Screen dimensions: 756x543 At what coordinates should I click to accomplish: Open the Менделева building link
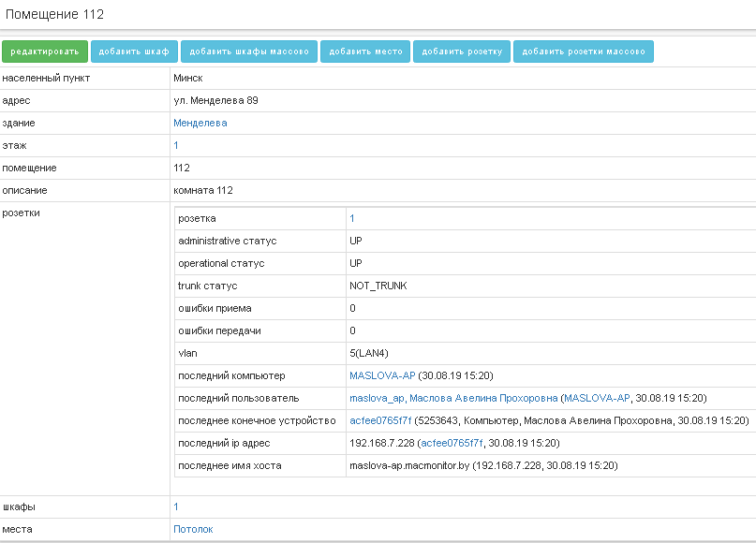pyautogui.click(x=200, y=123)
